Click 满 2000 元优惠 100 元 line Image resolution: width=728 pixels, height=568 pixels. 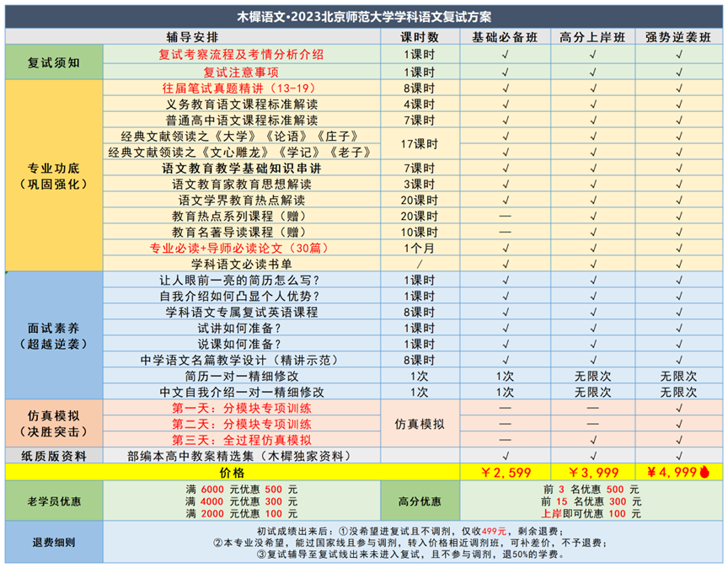point(242,514)
